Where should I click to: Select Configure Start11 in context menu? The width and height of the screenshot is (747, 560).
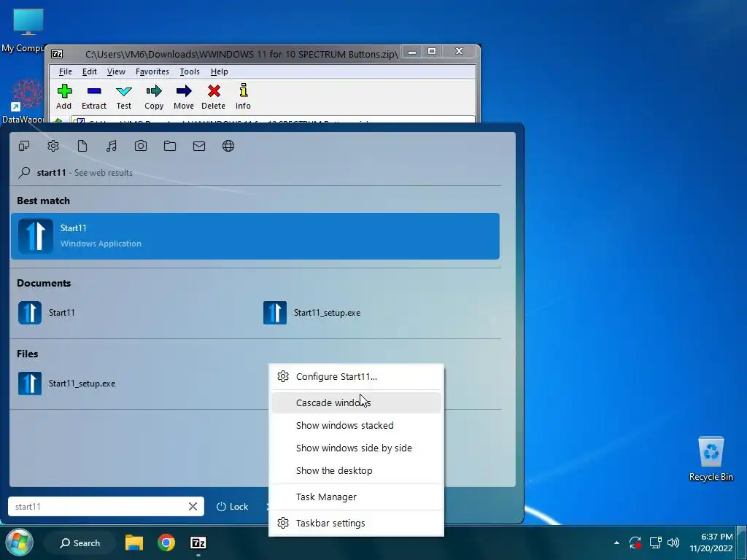[356, 377]
